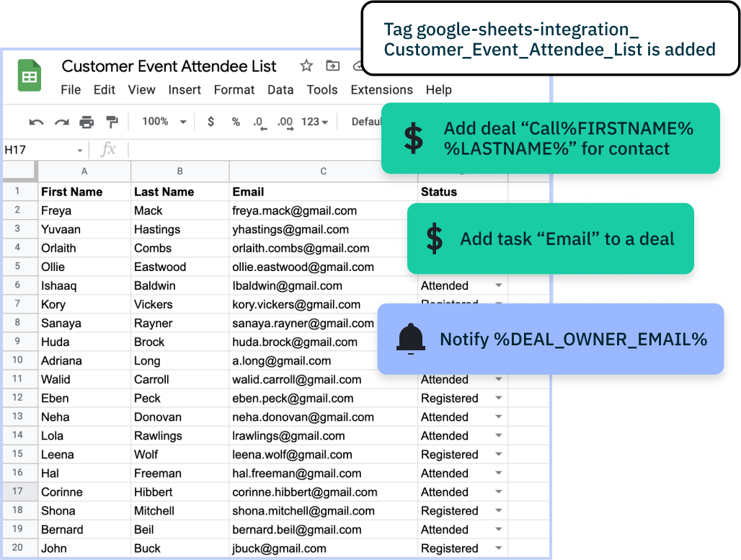Screen dimensions: 741x560
Task: Open the Format menu
Action: [234, 90]
